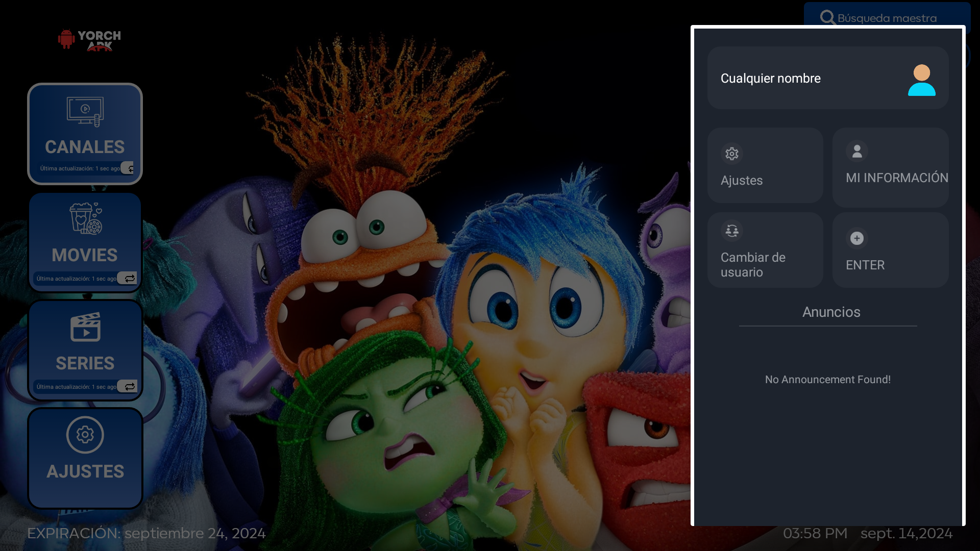
Task: Click the Búsqueda maestra magnifier icon
Action: point(827,18)
